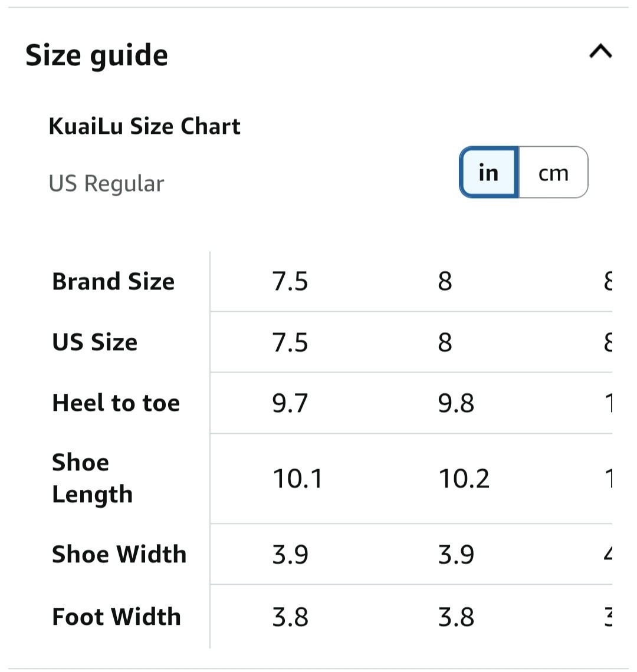Click the 8 value in Brand Size row
The height and width of the screenshot is (672, 637).
tap(445, 281)
